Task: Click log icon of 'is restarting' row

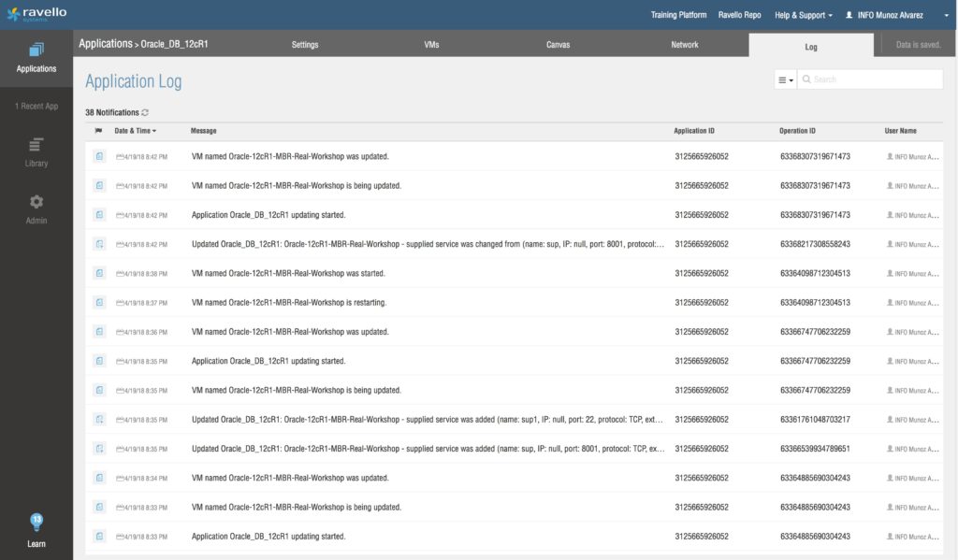Action: point(98,303)
